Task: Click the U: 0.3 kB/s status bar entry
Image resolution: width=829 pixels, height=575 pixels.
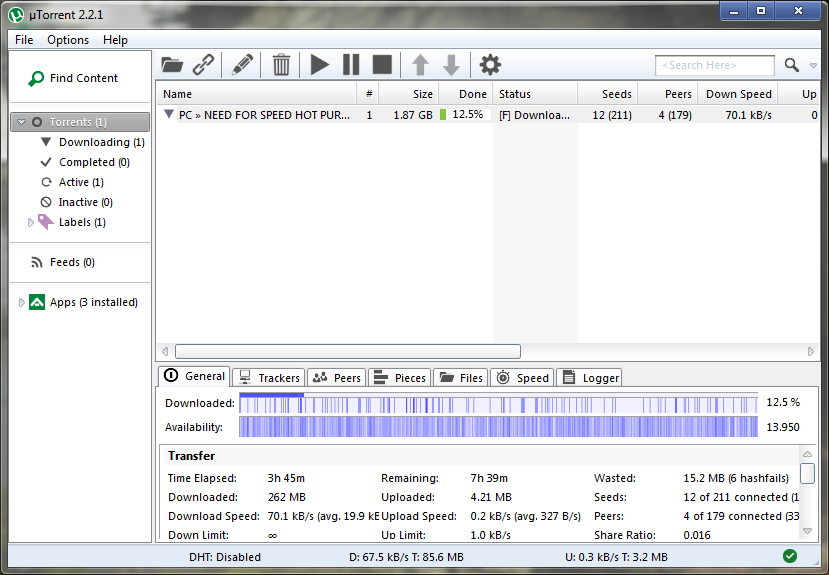Action: pyautogui.click(x=616, y=557)
